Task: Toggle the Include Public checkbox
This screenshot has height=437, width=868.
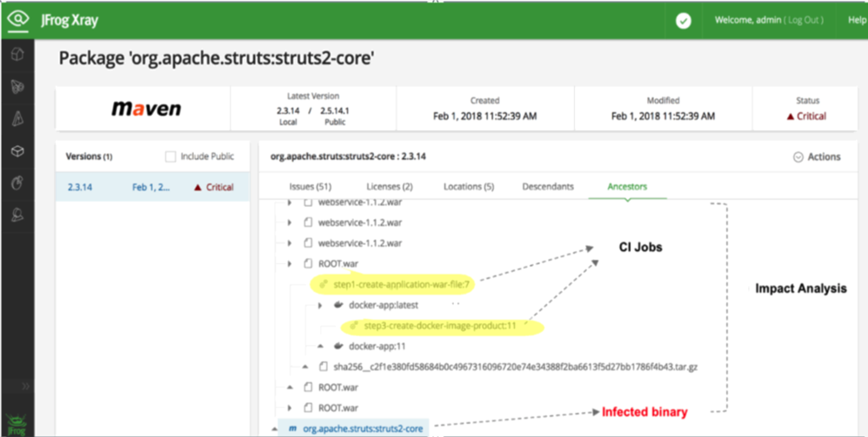Action: pyautogui.click(x=170, y=156)
